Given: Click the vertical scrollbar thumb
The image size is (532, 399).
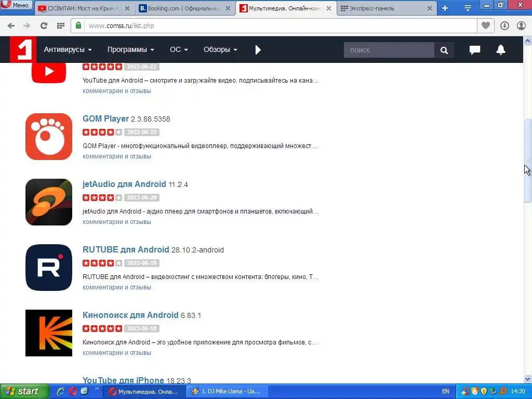Looking at the screenshot, I should click(528, 161).
